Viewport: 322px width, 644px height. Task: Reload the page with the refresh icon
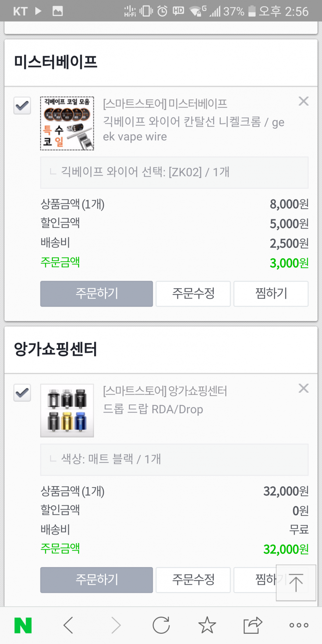click(x=161, y=625)
